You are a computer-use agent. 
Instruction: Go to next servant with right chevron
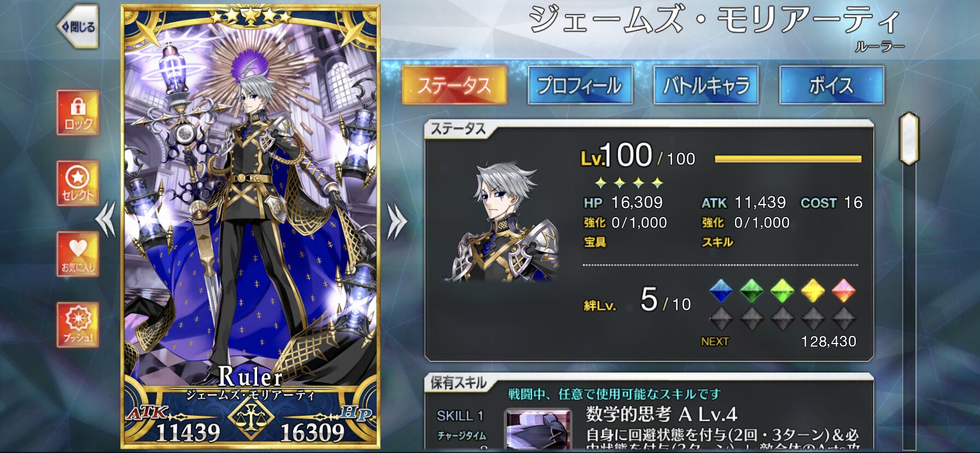(x=397, y=222)
